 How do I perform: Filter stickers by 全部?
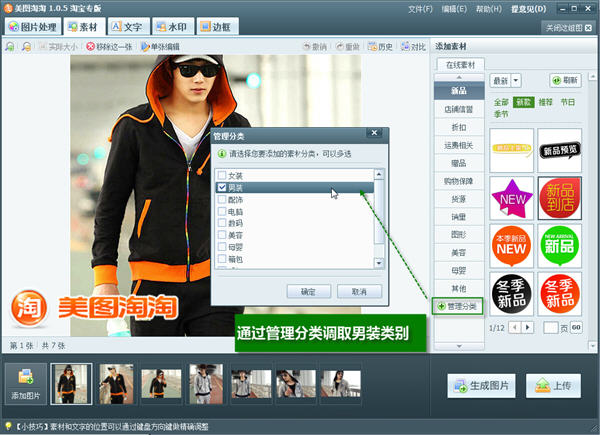click(x=501, y=102)
